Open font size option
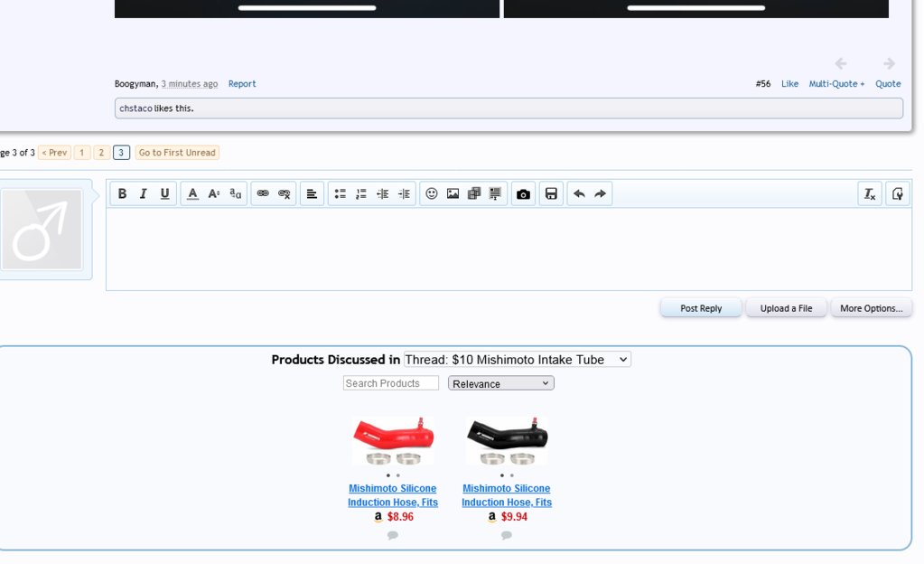The height and width of the screenshot is (564, 924). point(213,193)
